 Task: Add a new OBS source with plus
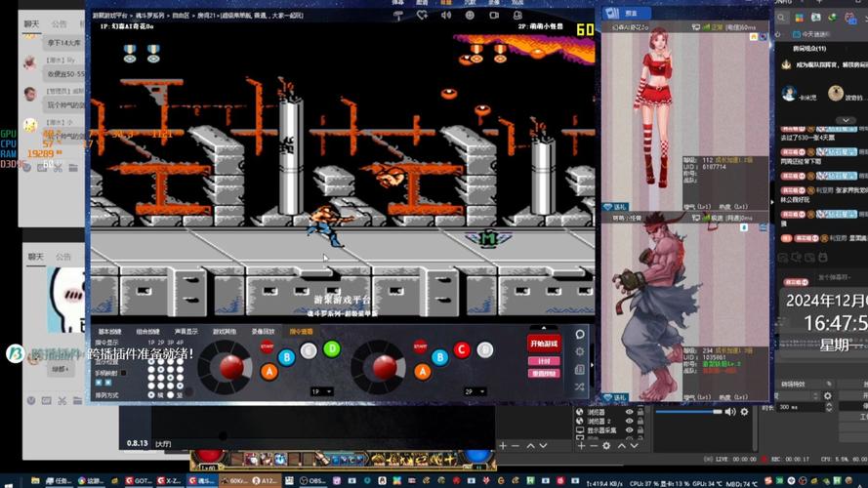[581, 445]
